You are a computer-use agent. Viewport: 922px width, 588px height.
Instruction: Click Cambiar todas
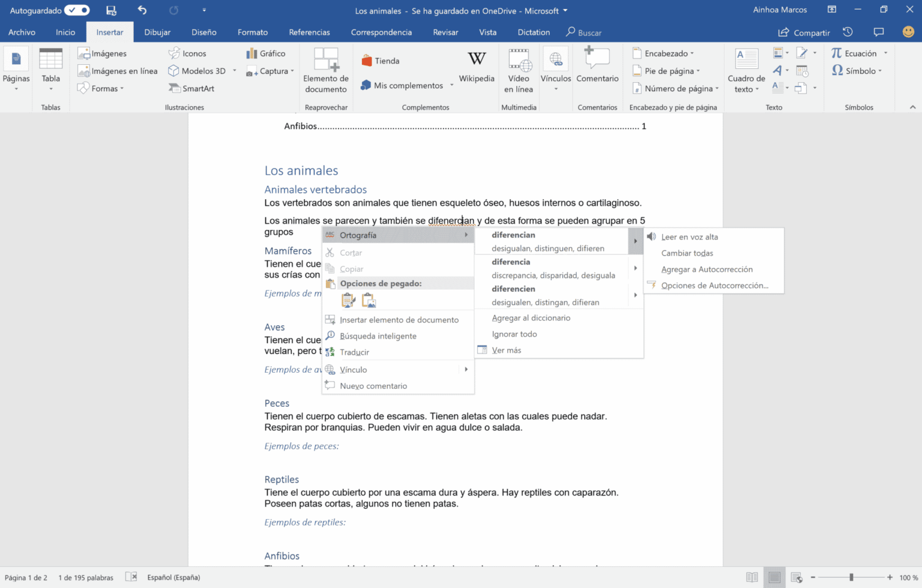pyautogui.click(x=714, y=253)
